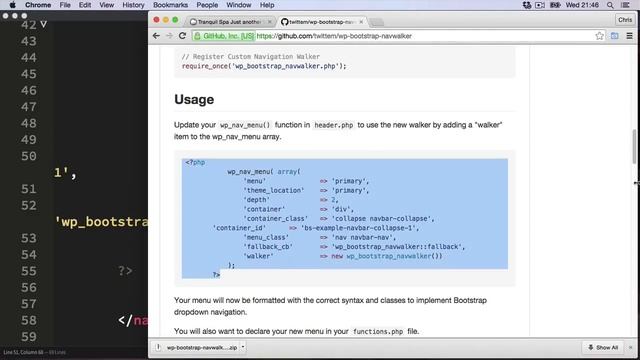Screen dimensions: 640x360
Task: Click the GitHub, Inc. secure lock badge
Action: [224, 36]
